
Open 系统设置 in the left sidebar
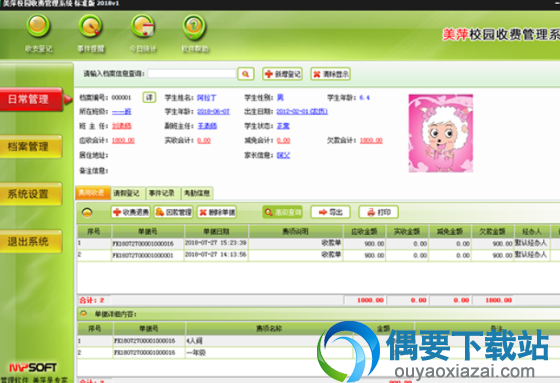point(31,194)
